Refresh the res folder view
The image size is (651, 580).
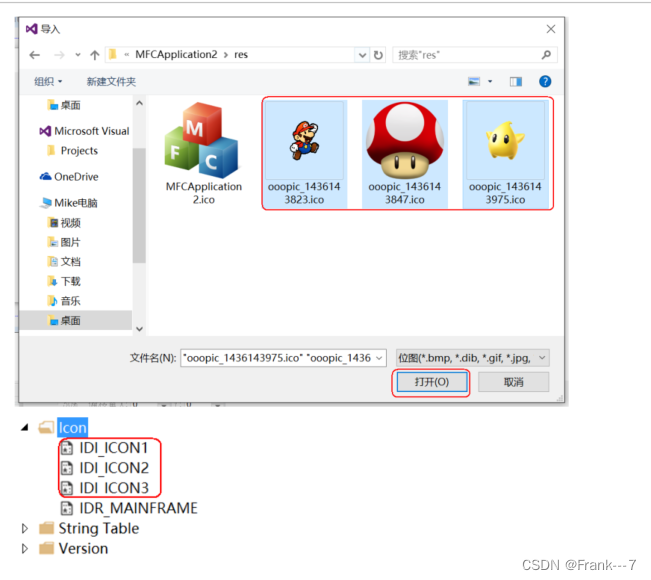[x=378, y=55]
